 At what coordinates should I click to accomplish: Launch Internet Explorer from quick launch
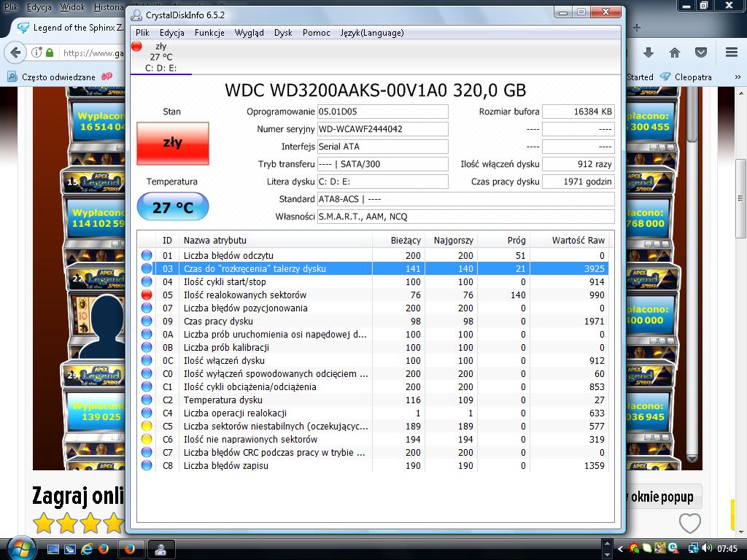[x=87, y=549]
